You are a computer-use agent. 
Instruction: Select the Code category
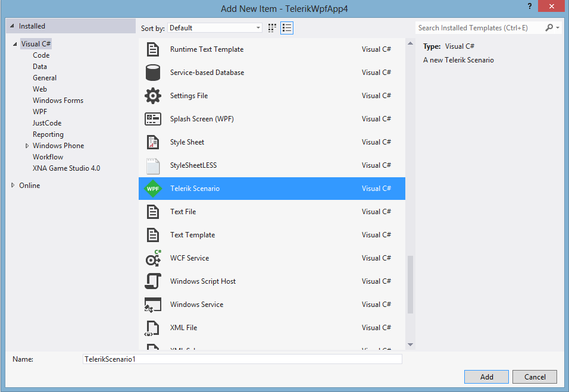(41, 55)
